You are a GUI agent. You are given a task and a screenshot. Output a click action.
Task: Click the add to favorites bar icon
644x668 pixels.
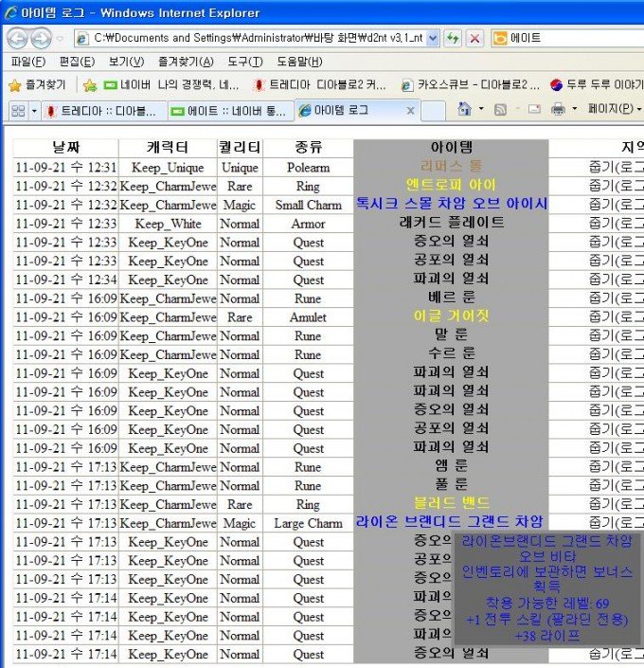90,85
